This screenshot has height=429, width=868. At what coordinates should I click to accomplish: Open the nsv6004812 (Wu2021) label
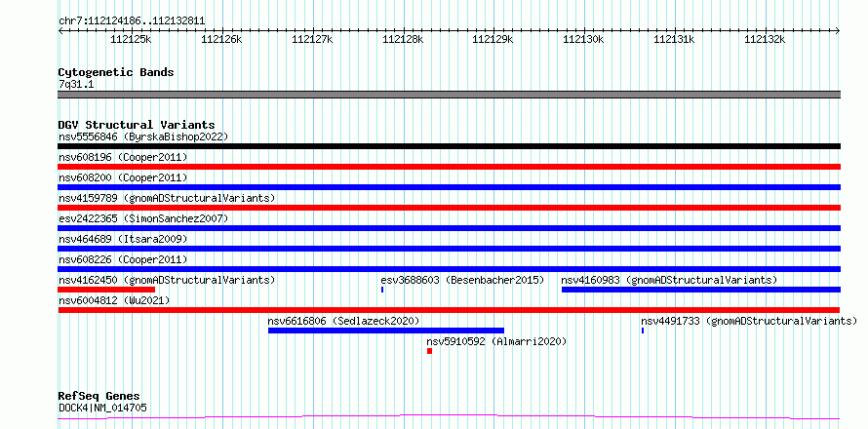[x=114, y=300]
